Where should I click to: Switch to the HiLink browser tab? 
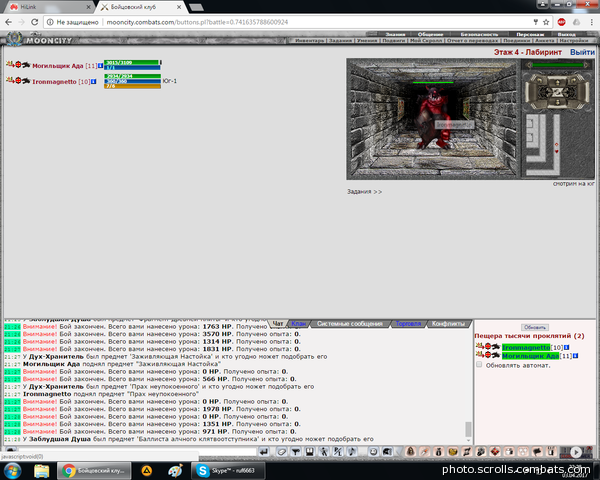(50, 7)
